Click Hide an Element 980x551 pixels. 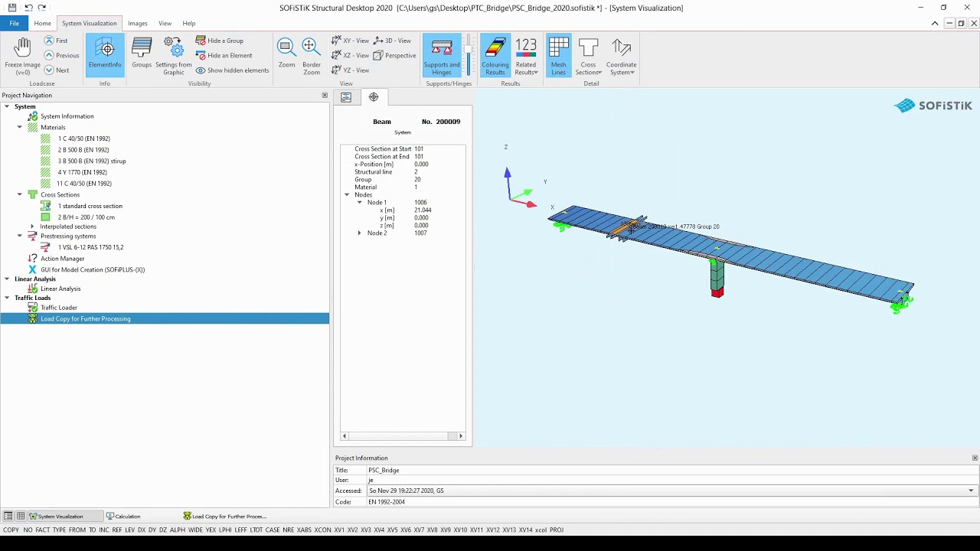tap(224, 55)
